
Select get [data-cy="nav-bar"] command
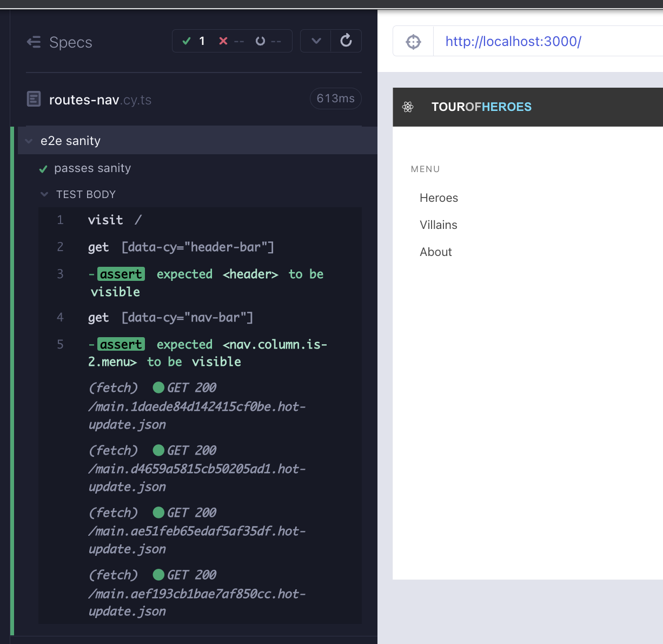click(200, 318)
